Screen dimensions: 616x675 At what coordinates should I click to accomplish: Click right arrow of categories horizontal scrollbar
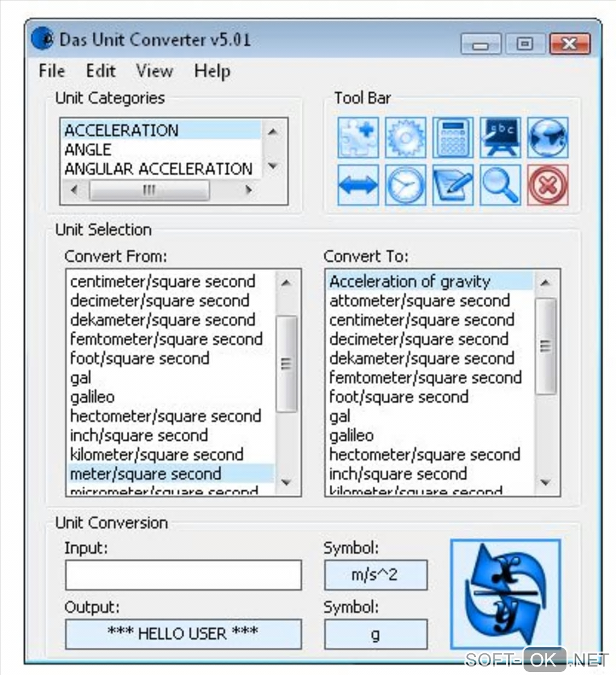coord(248,190)
